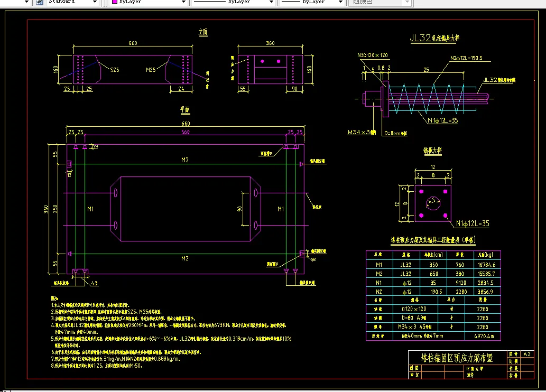Select table cell 760
This screenshot has height=392, width=546.
460,265
